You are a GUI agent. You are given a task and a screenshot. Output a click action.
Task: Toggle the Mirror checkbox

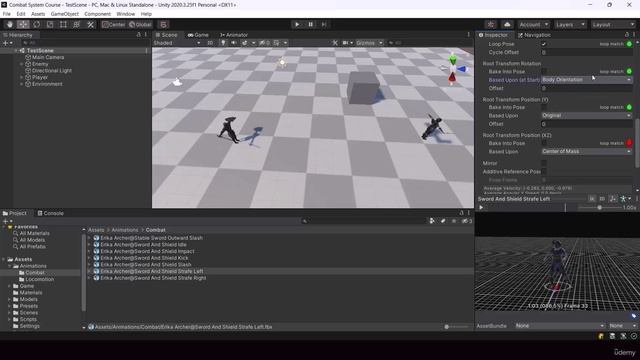pos(544,163)
